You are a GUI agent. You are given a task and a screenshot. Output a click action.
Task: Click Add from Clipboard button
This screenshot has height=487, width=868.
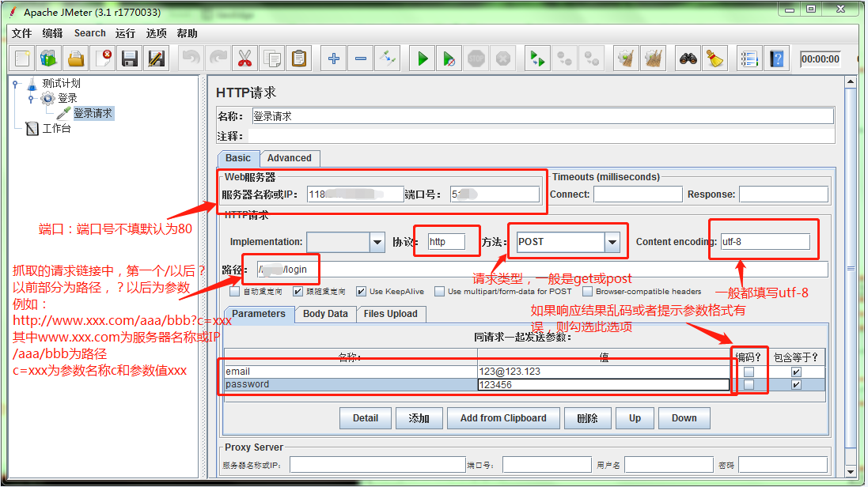click(503, 418)
